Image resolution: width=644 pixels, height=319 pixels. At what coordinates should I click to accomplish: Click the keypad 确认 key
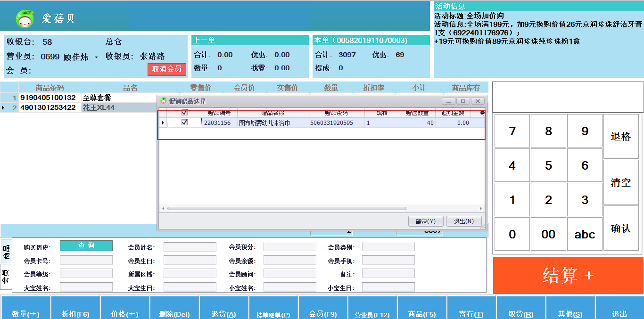point(621,228)
